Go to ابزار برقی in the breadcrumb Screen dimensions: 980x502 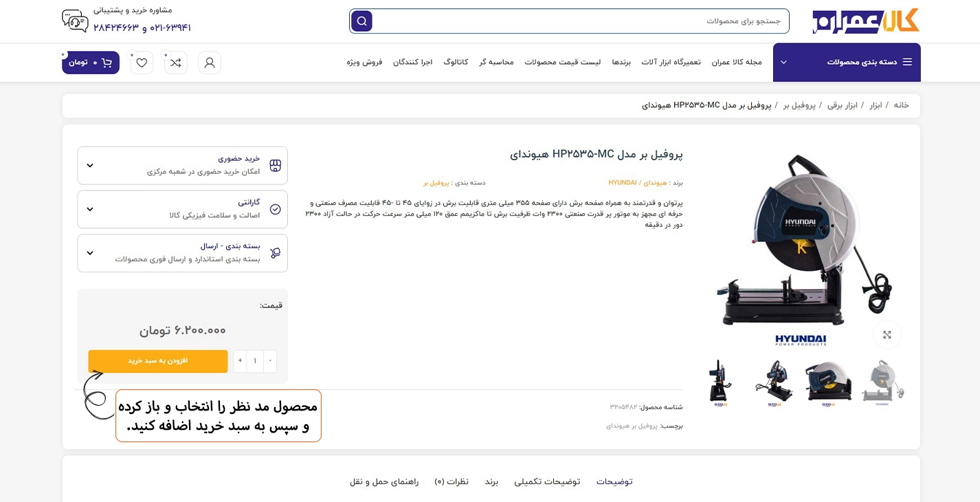(842, 105)
